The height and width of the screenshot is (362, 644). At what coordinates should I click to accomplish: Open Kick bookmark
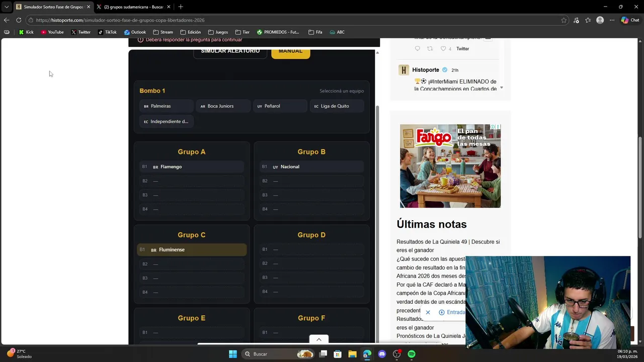click(26, 32)
